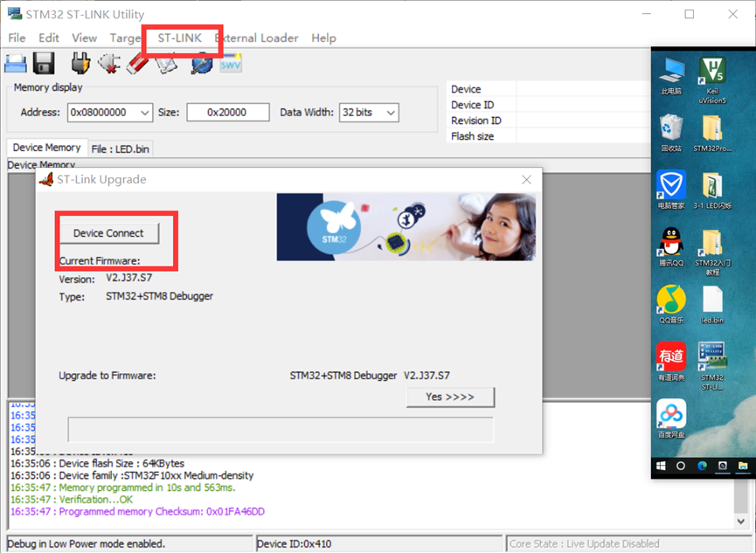Close the ST-Link Upgrade dialog
This screenshot has height=553, width=756.
(526, 180)
